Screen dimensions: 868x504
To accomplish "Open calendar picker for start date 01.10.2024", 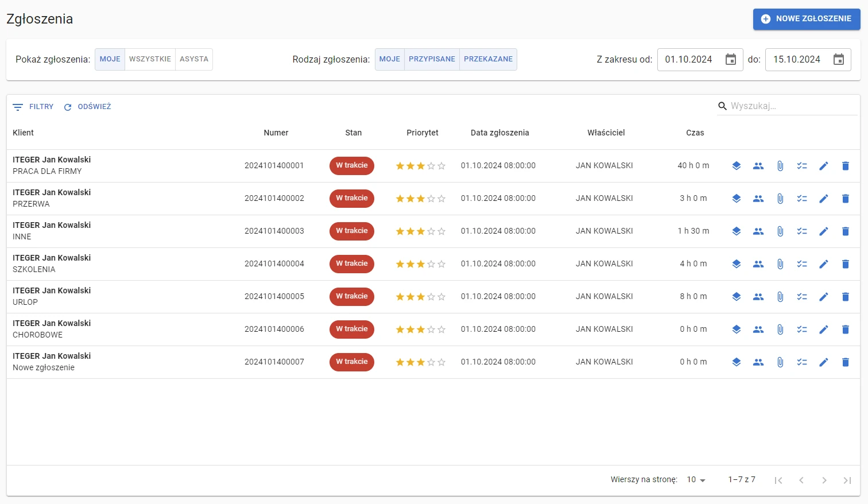I will 731,59.
